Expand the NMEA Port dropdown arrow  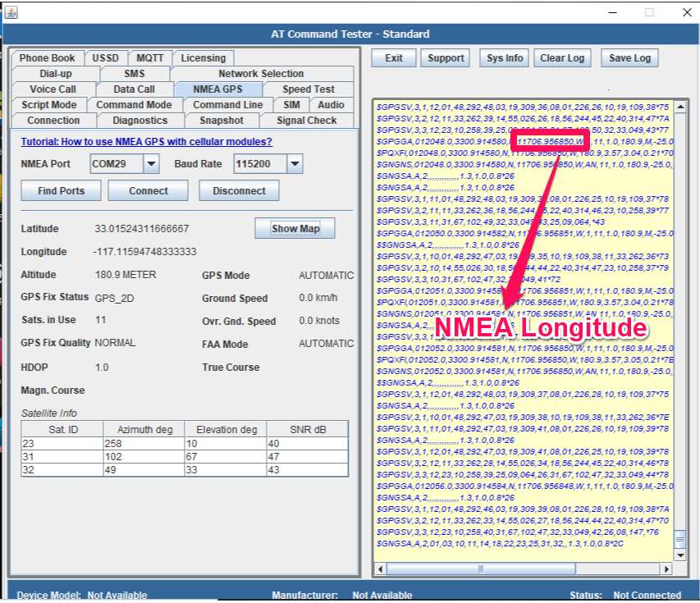tap(151, 164)
